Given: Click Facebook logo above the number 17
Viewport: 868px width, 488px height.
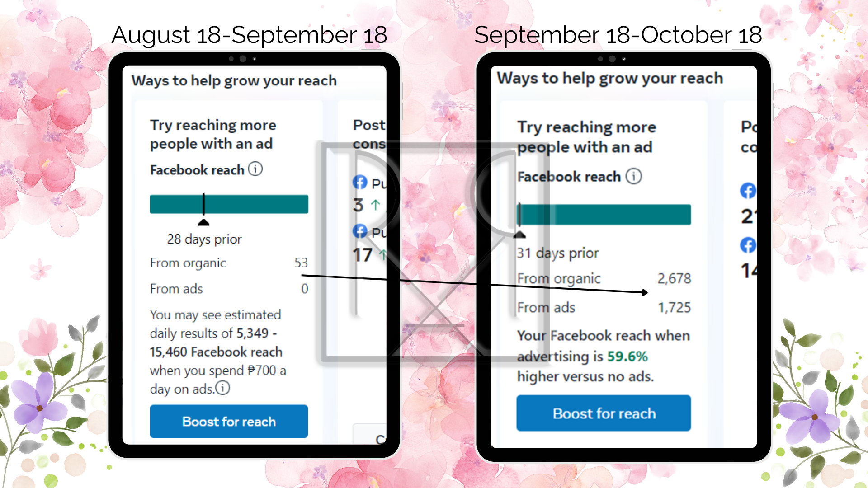Looking at the screenshot, I should pyautogui.click(x=360, y=231).
